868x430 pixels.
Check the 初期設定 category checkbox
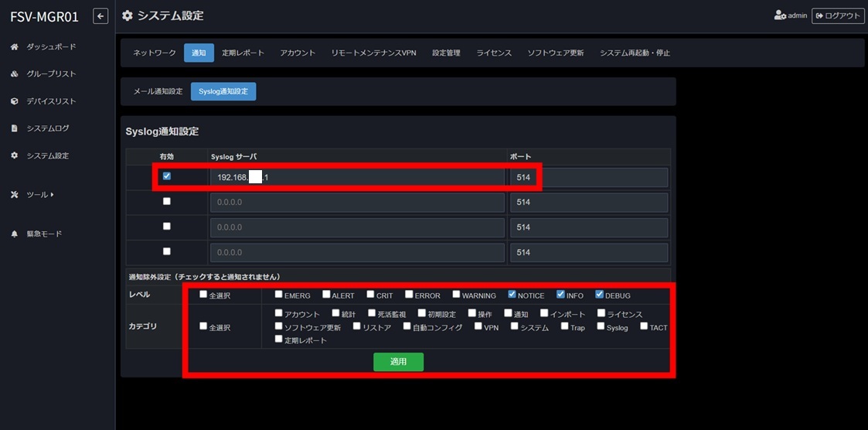422,314
